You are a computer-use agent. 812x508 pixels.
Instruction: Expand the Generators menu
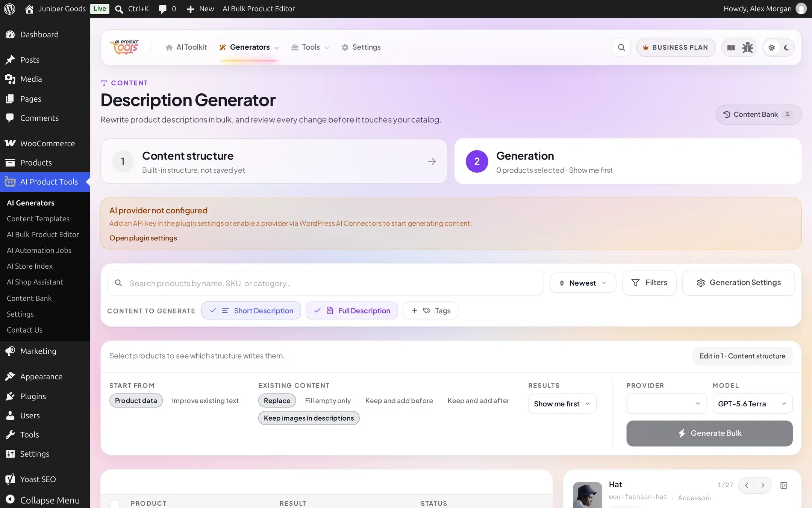249,47
